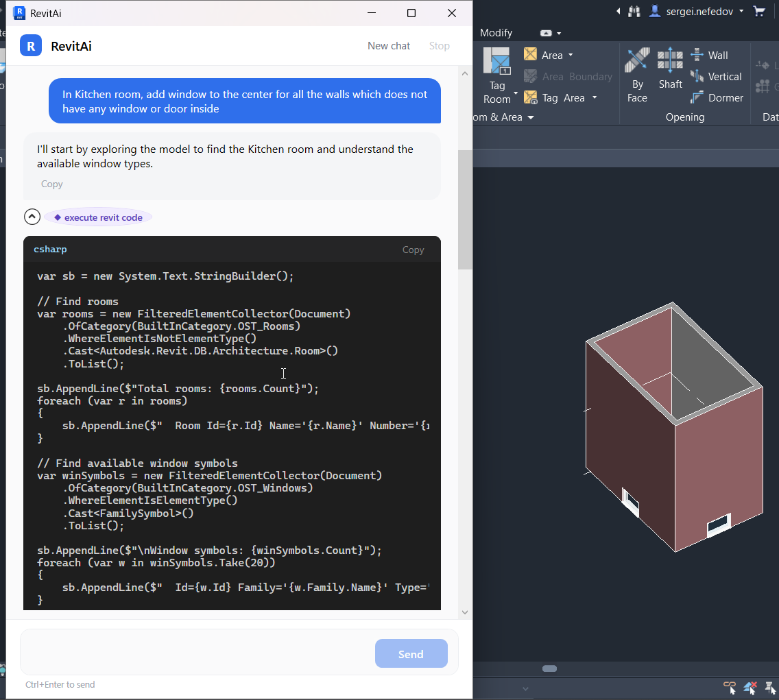Viewport: 779px width, 700px height.
Task: Expand the Tag Area dropdown arrow
Action: pos(594,98)
